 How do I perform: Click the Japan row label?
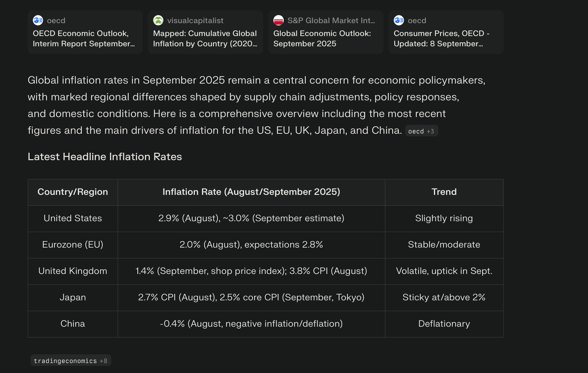coord(73,297)
